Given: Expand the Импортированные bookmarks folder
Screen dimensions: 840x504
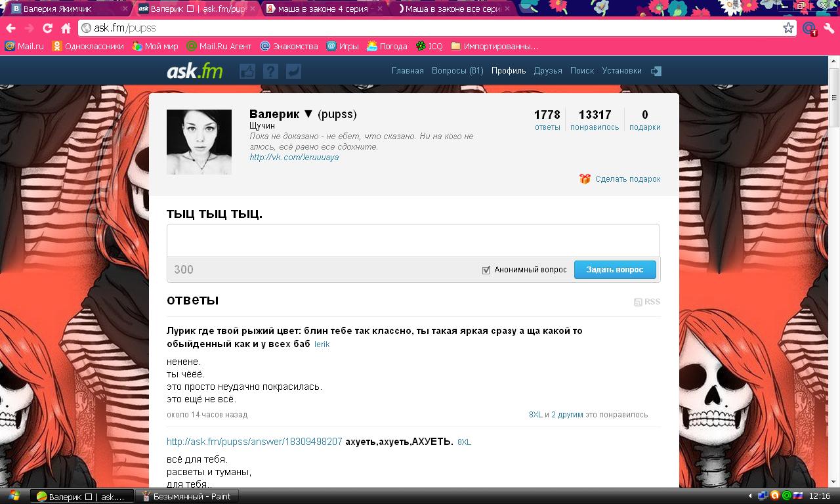Looking at the screenshot, I should 494,46.
